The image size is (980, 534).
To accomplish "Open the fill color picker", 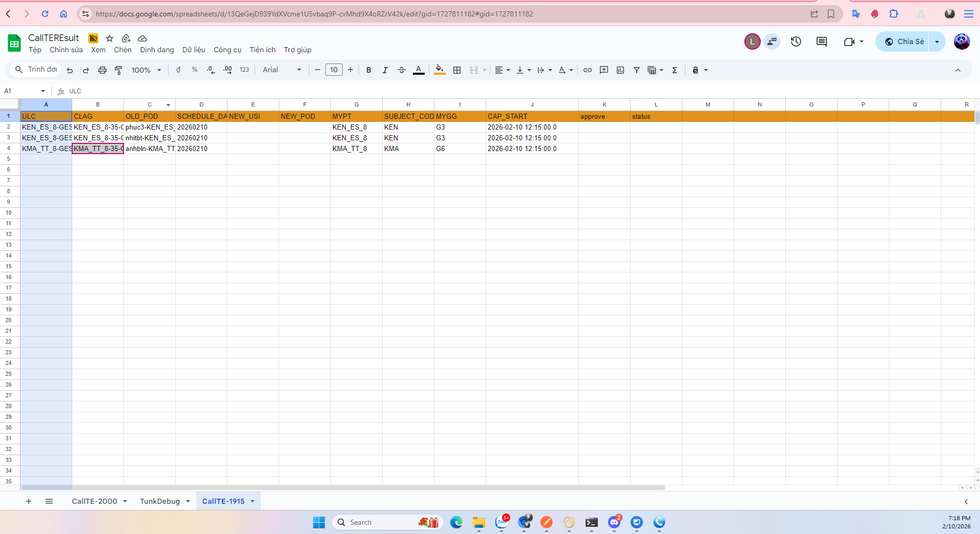I will (x=440, y=70).
